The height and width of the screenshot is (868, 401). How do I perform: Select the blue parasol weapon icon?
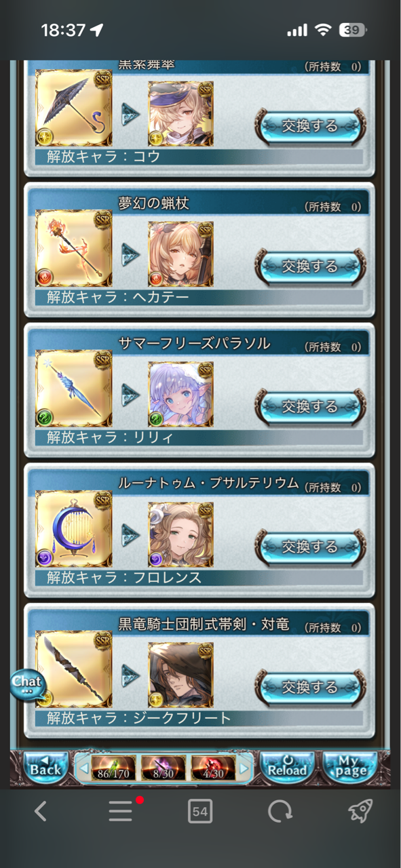click(x=73, y=389)
